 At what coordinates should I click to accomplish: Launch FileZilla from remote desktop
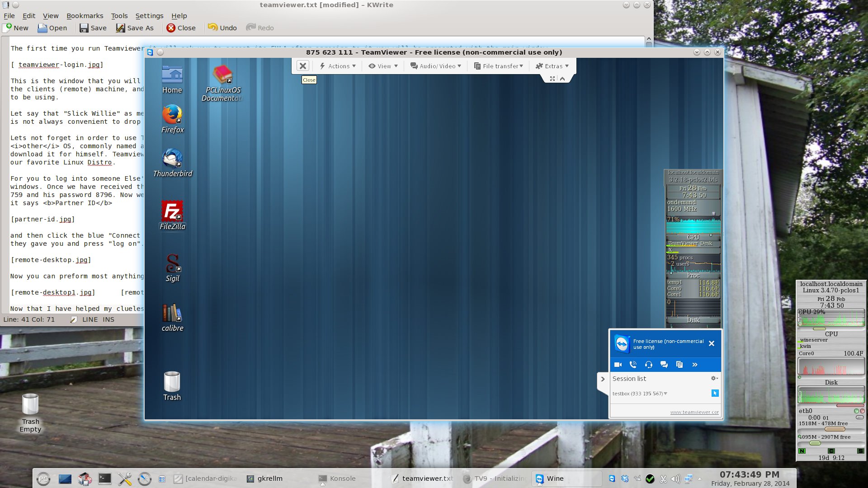click(172, 216)
